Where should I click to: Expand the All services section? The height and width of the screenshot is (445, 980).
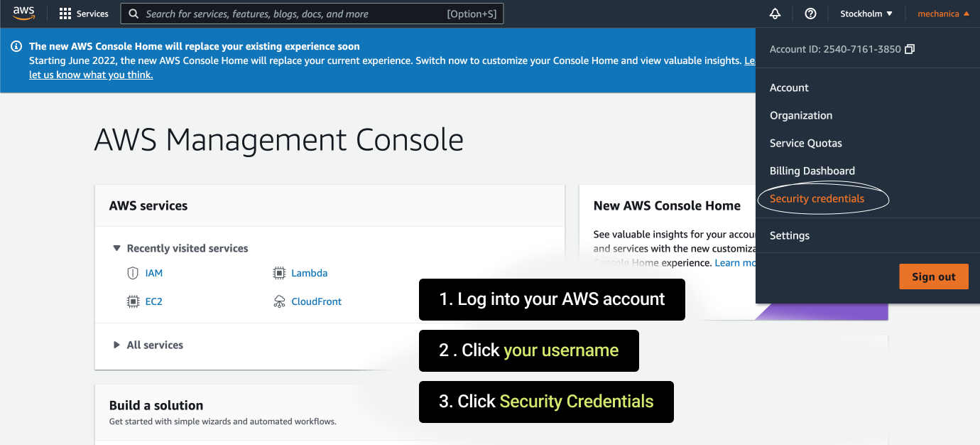pos(116,345)
